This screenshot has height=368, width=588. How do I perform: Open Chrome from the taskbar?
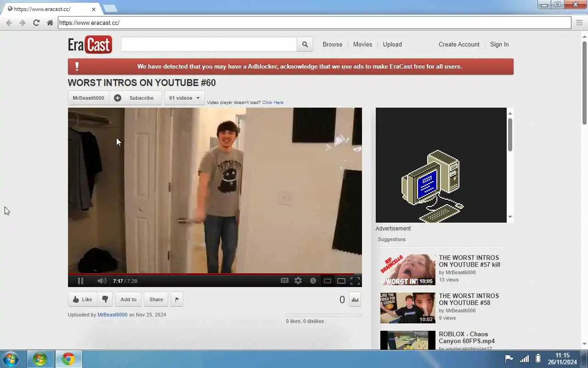point(68,359)
